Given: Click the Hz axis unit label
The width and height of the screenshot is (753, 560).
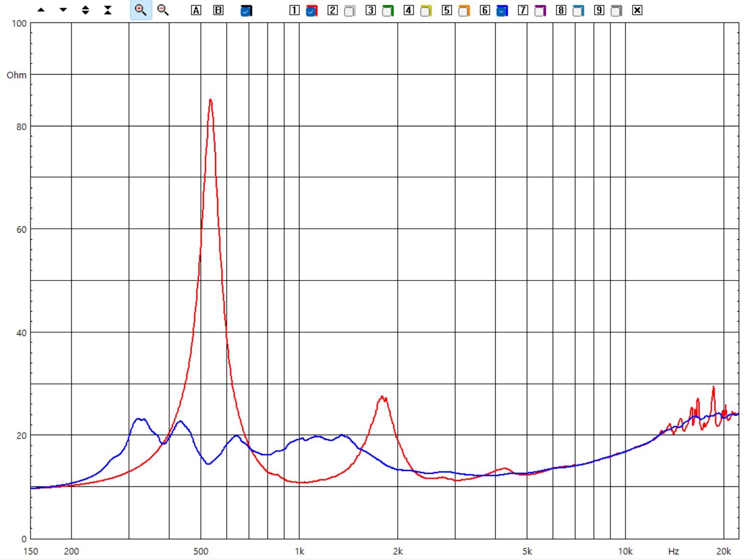Looking at the screenshot, I should click(x=673, y=551).
